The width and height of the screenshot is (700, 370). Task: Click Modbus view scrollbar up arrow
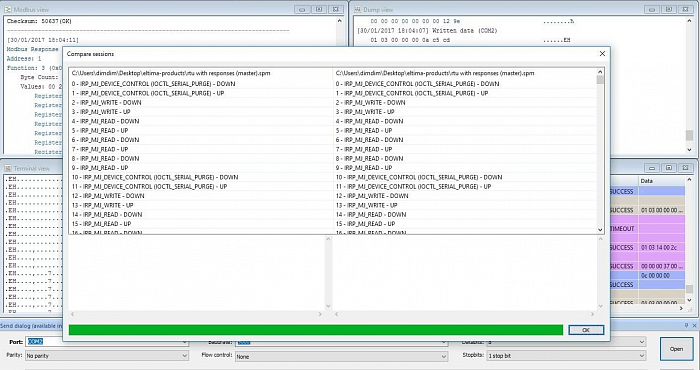(x=340, y=21)
